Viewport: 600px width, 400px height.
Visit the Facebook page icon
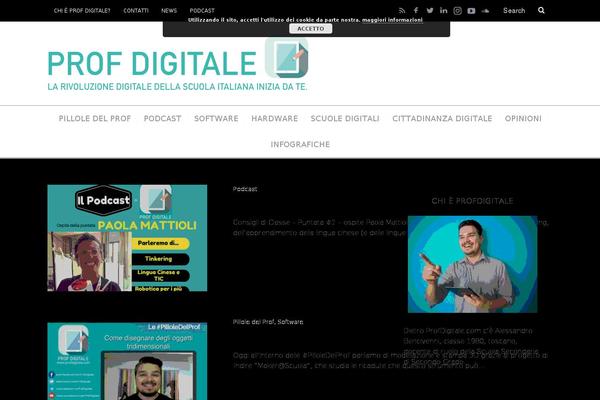(x=416, y=11)
